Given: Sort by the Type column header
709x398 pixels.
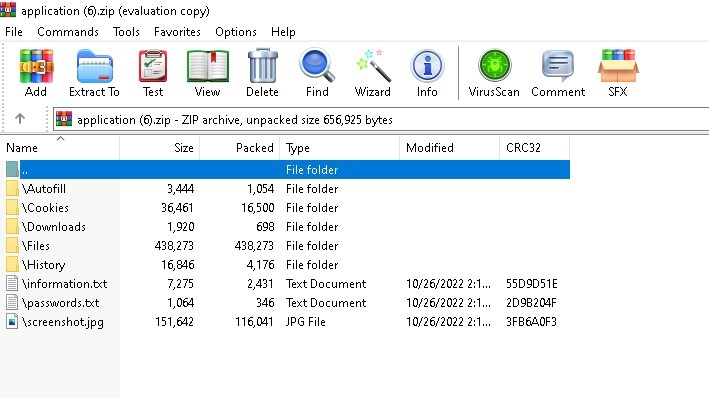Looking at the screenshot, I should point(340,148).
